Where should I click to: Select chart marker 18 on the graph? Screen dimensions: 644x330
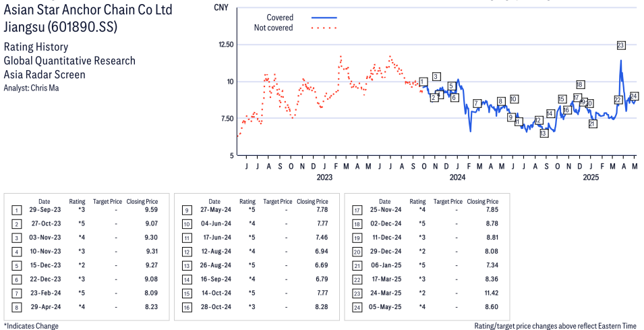pyautogui.click(x=580, y=84)
